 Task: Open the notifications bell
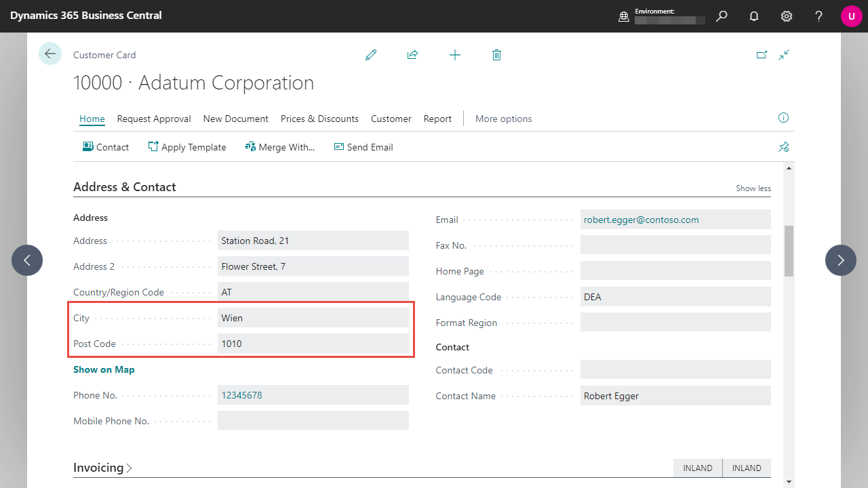(754, 16)
